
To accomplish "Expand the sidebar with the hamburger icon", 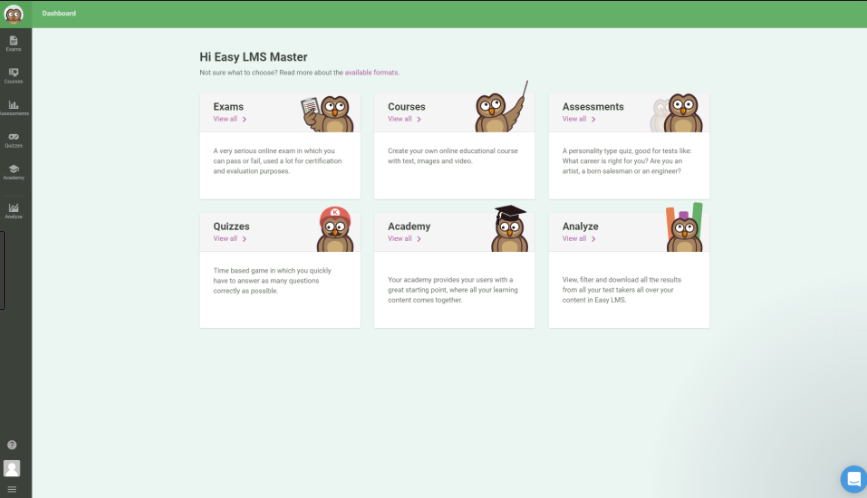I will point(12,489).
